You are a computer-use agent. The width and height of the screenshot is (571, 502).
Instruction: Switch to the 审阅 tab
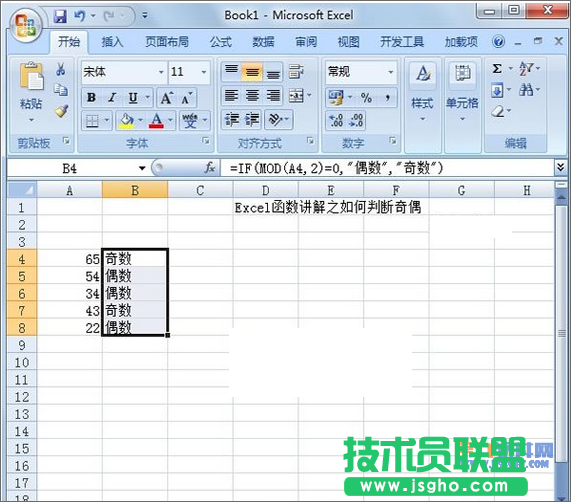coord(306,42)
